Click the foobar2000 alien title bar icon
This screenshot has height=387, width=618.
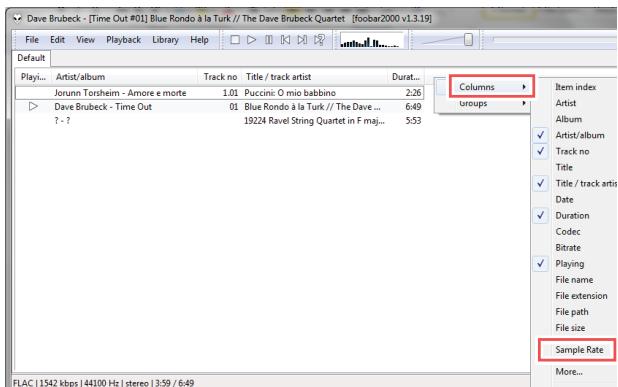[x=17, y=19]
